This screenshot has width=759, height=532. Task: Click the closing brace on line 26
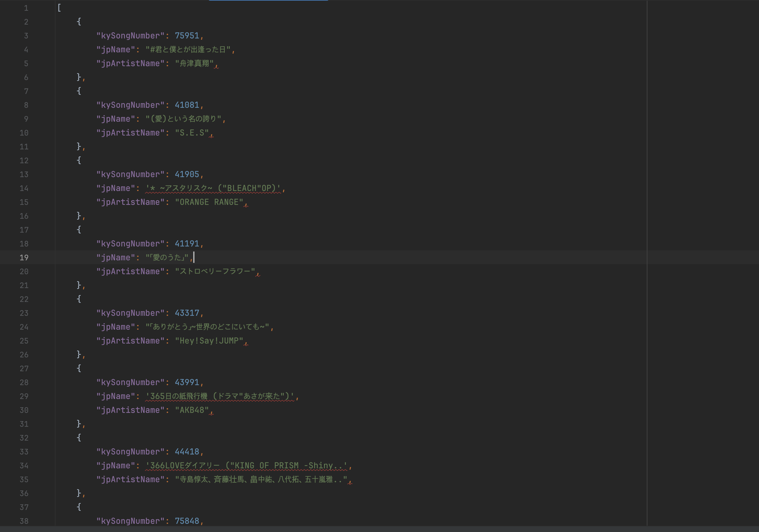coord(79,355)
